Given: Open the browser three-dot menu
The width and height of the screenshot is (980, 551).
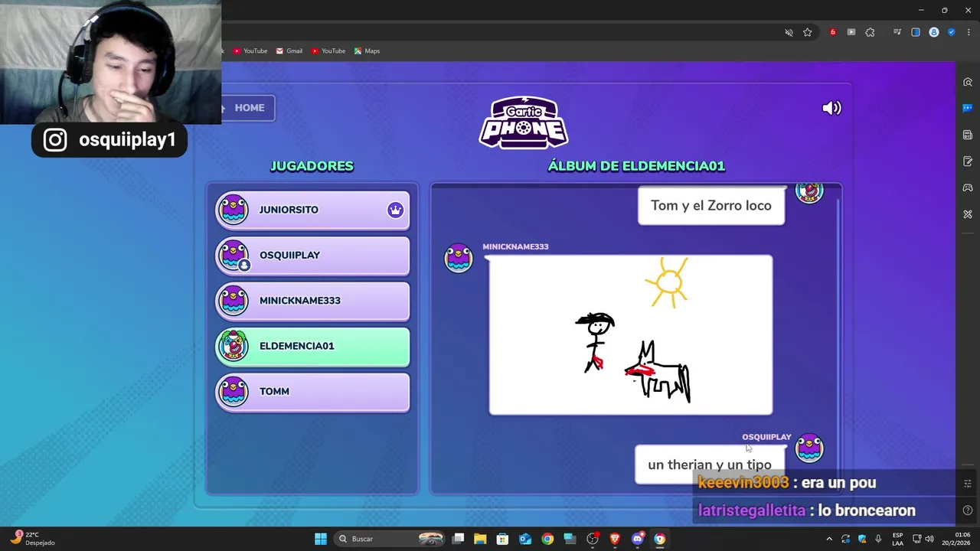Looking at the screenshot, I should tap(969, 32).
